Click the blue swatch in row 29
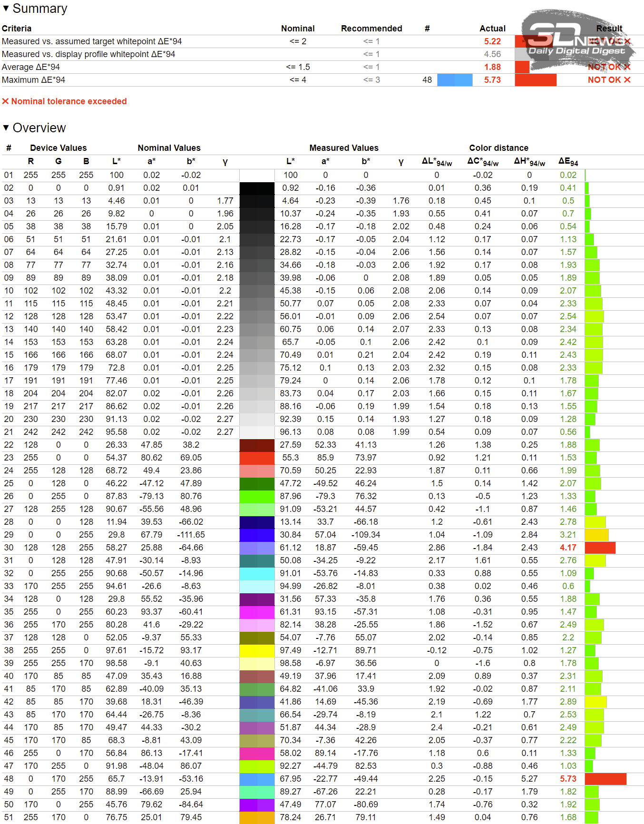This screenshot has height=824, width=644. coord(257,535)
